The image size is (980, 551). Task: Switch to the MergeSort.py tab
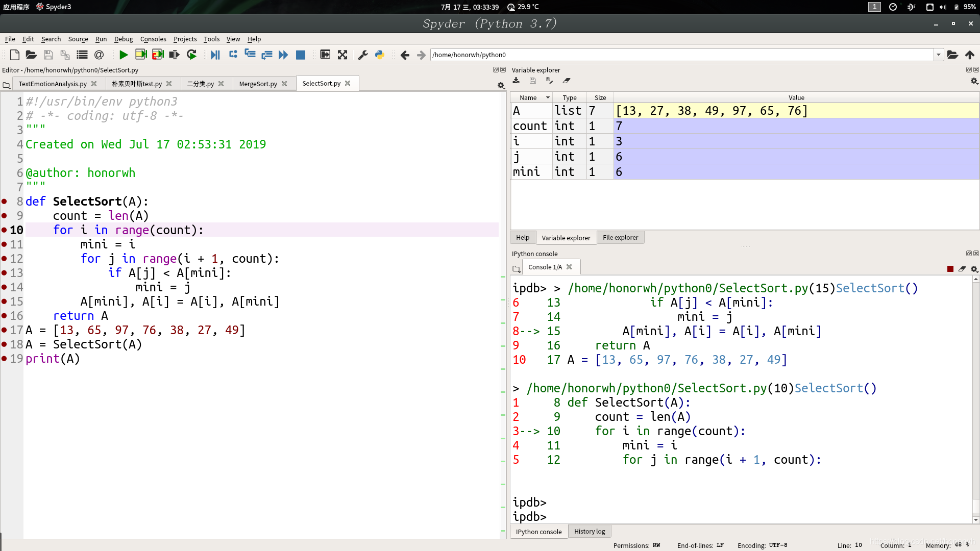point(258,84)
